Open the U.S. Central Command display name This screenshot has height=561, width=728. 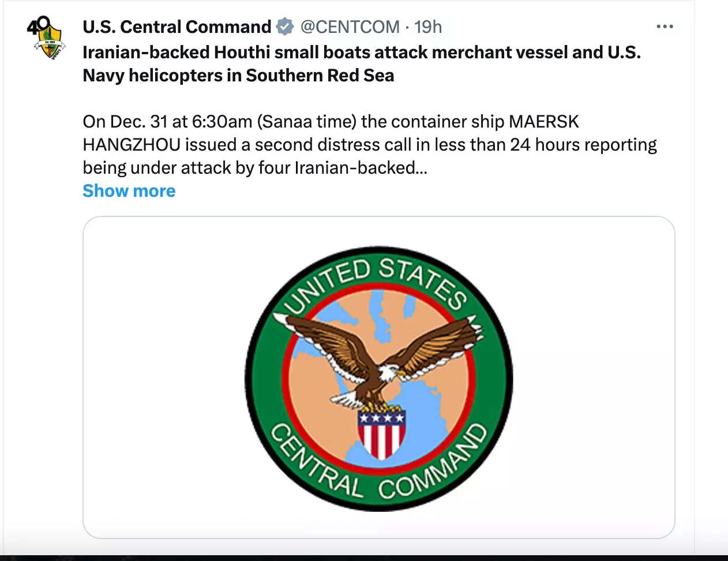click(177, 27)
